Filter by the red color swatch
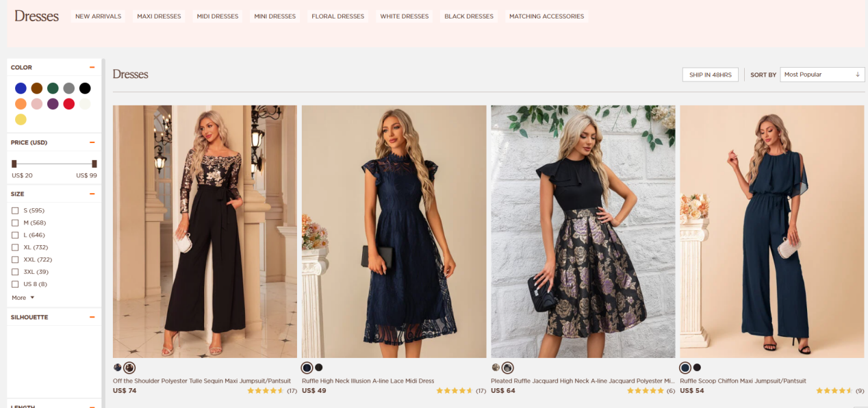868x408 pixels. [69, 104]
